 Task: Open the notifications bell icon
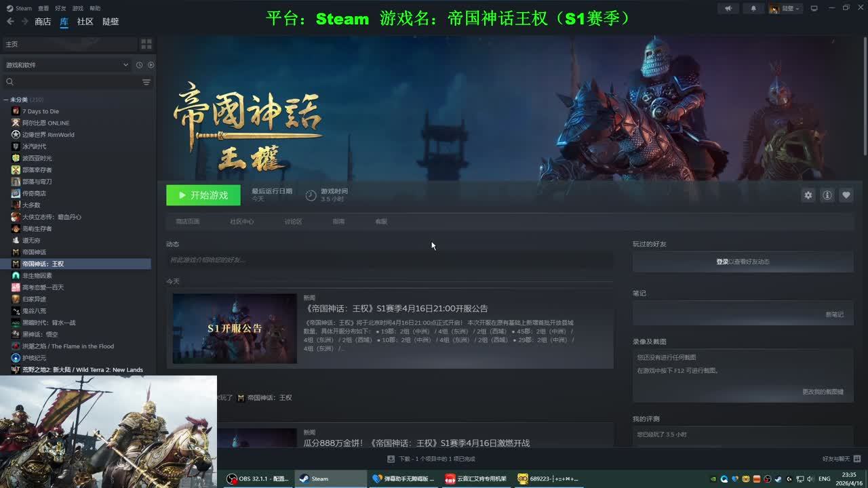753,9
